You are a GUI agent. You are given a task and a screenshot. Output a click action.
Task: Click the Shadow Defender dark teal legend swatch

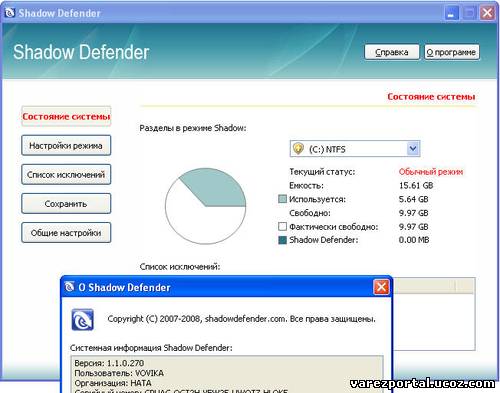point(282,240)
